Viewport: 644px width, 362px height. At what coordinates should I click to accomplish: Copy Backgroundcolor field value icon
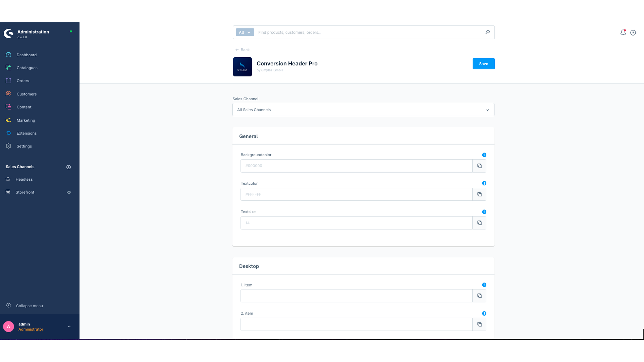pos(479,166)
